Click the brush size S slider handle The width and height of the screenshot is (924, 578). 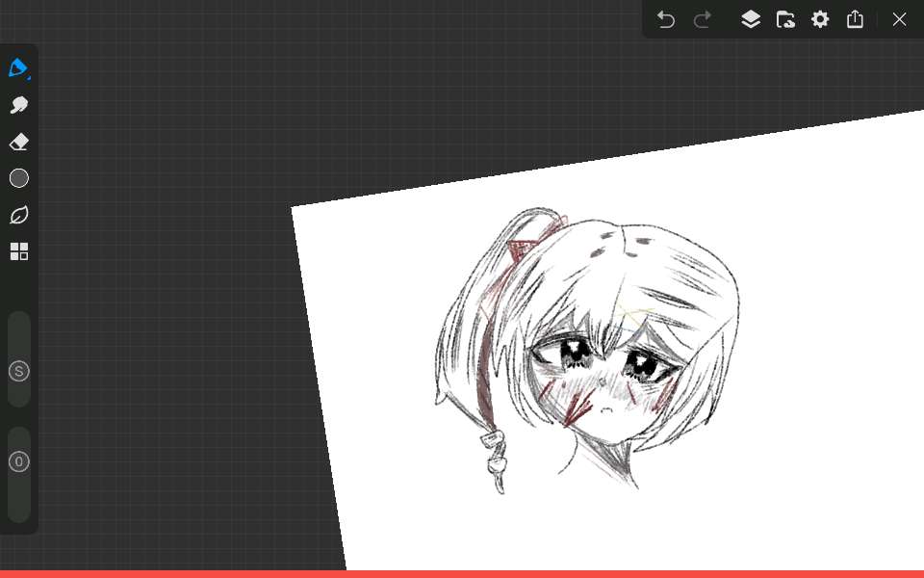tap(19, 371)
